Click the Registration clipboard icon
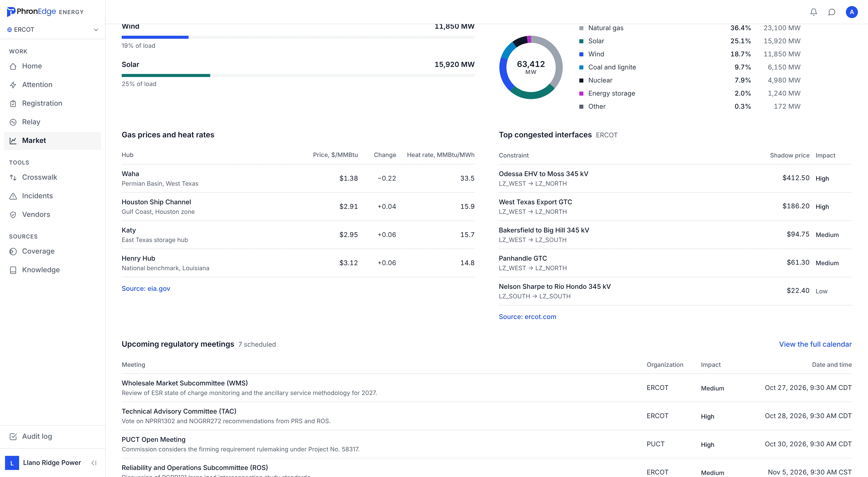The height and width of the screenshot is (477, 868). pos(13,103)
